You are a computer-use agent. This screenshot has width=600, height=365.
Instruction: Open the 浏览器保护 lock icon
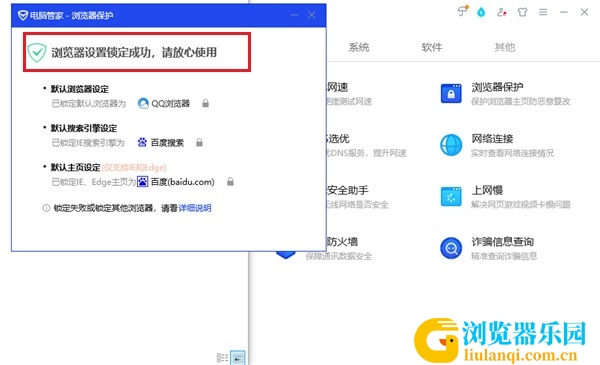click(x=451, y=93)
